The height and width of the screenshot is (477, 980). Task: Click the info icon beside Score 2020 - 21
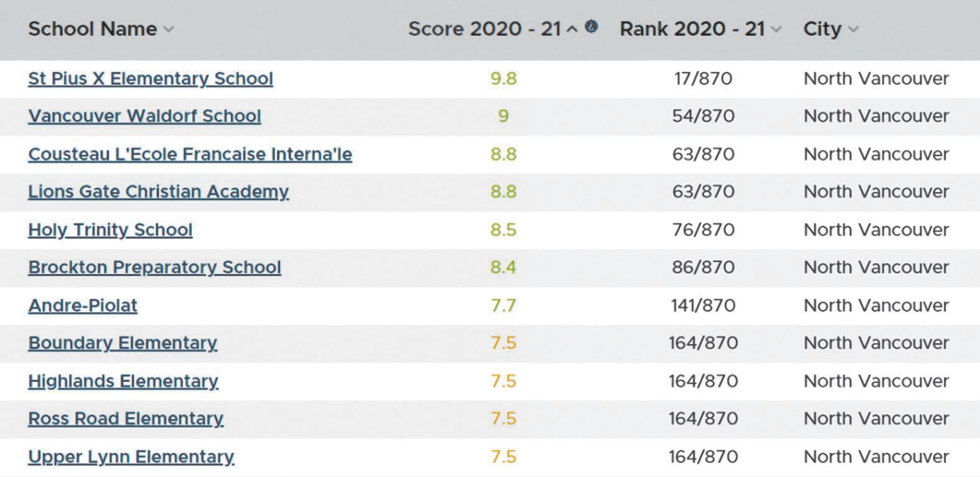coord(592,26)
